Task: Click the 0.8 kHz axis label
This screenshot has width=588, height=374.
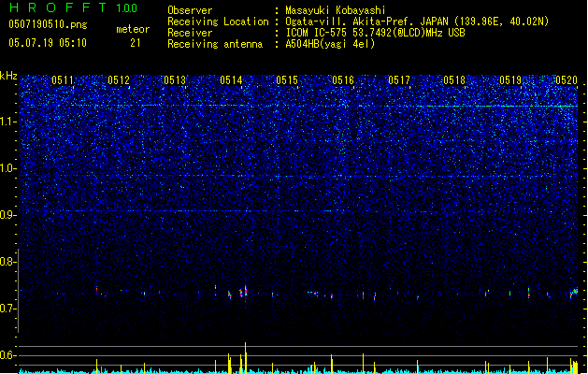Action: (7, 262)
